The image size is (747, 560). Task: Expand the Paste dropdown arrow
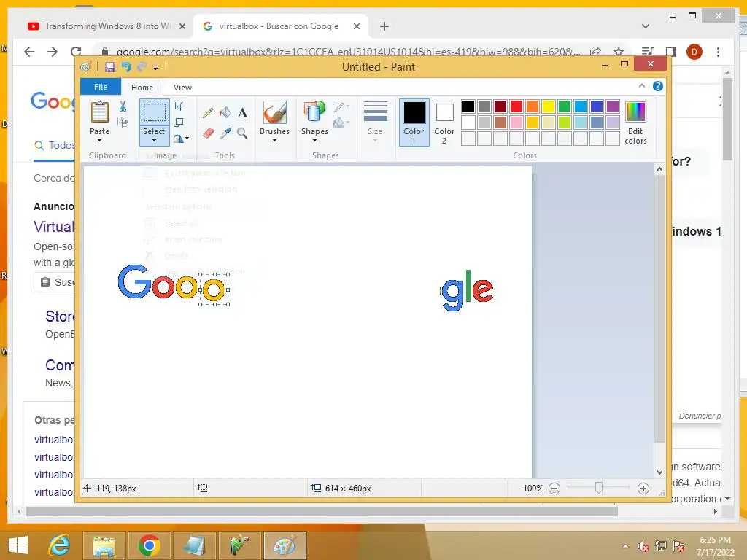click(99, 141)
